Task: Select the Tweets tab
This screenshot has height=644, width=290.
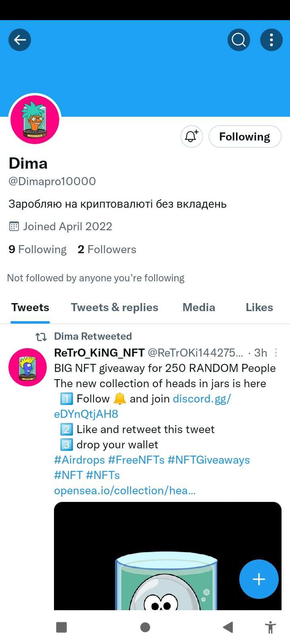Action: (30, 308)
